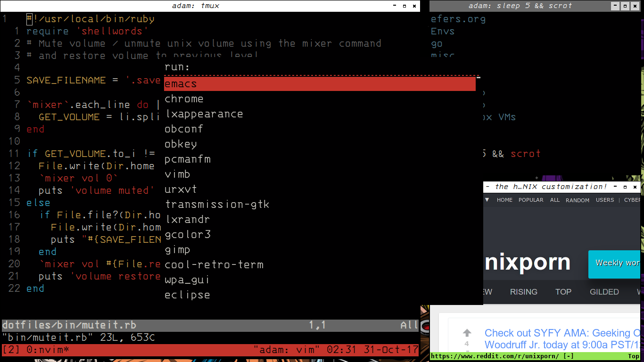Image resolution: width=644 pixels, height=362 pixels.
Task: Open the unixporn subreddit title link
Action: 527,263
